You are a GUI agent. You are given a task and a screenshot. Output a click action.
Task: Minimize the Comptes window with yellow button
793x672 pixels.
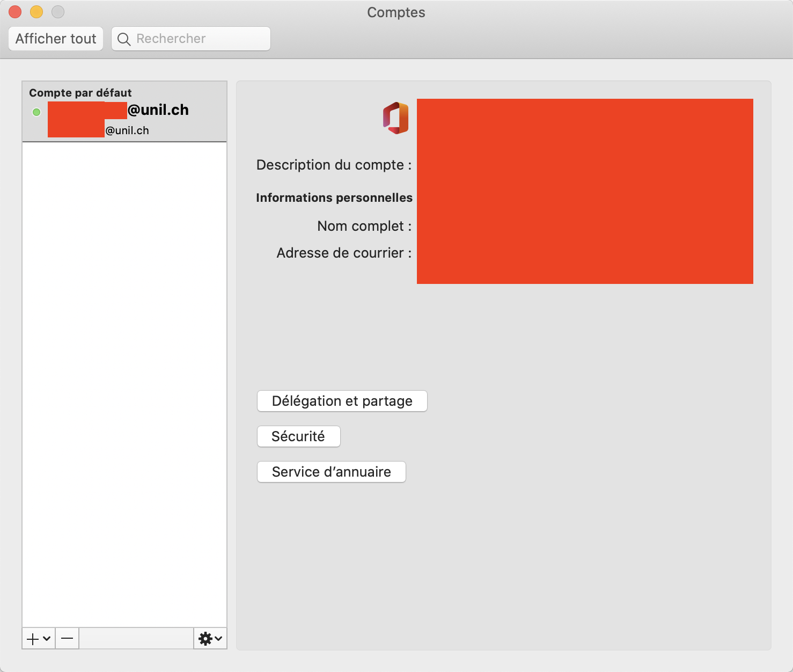(x=36, y=11)
